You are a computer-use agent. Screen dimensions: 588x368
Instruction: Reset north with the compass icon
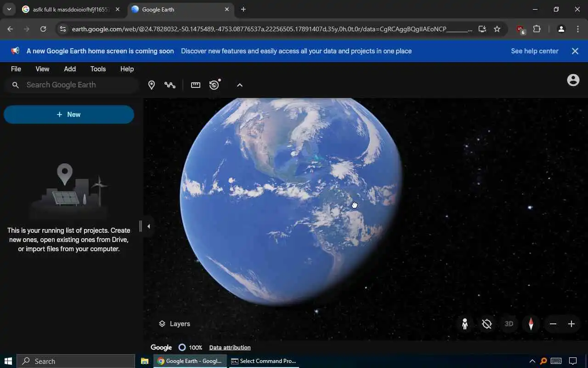point(531,324)
